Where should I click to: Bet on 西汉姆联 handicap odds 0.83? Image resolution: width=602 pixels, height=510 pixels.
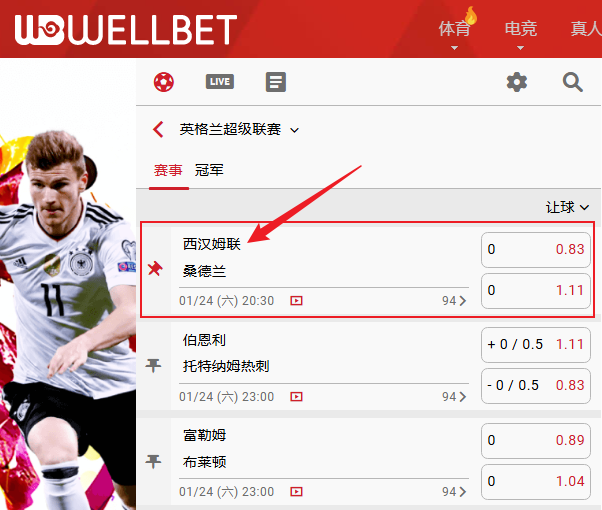point(536,250)
